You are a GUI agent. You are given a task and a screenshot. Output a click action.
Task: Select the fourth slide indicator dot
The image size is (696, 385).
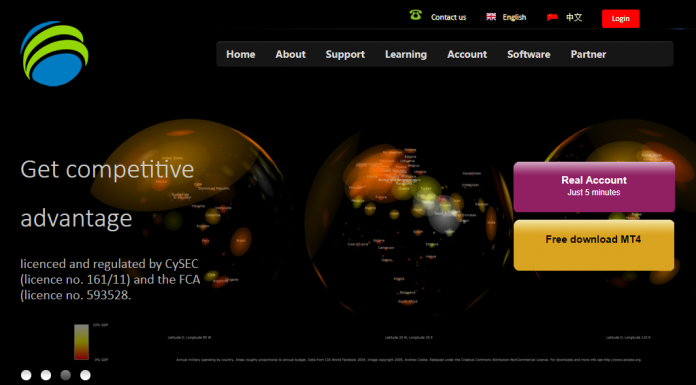[x=85, y=375]
